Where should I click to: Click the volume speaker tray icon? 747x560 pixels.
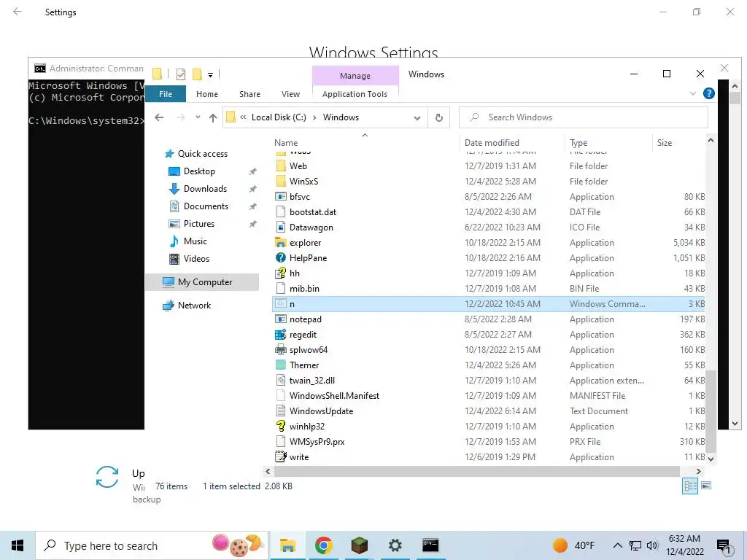pos(652,545)
